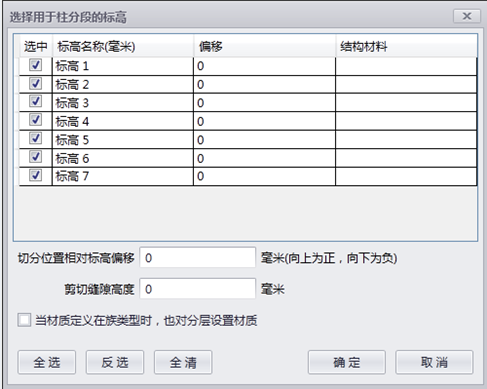Toggle the checkbox for 标高 3
Viewport: 487px width, 389px height.
(35, 101)
